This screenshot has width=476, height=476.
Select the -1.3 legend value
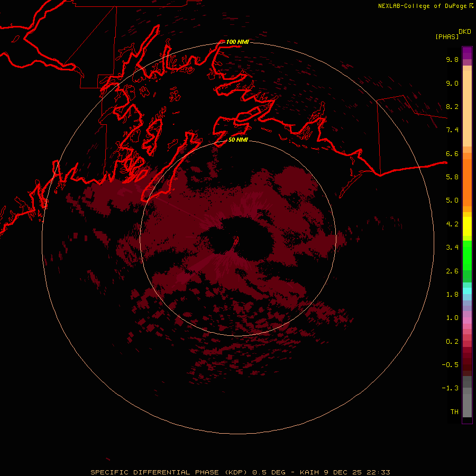coord(450,388)
